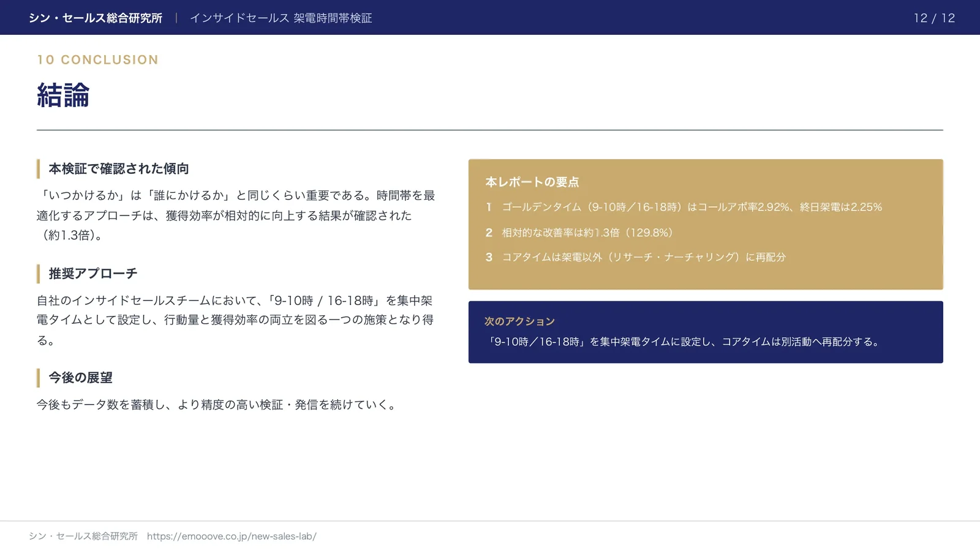Click footer text シン・セールス総合研究所
Screen dimensions: 980x551
coord(83,536)
